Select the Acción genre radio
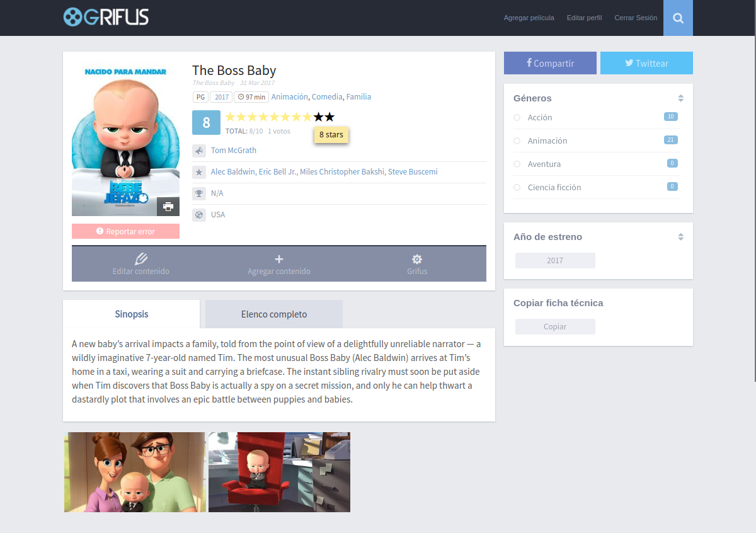 (517, 118)
